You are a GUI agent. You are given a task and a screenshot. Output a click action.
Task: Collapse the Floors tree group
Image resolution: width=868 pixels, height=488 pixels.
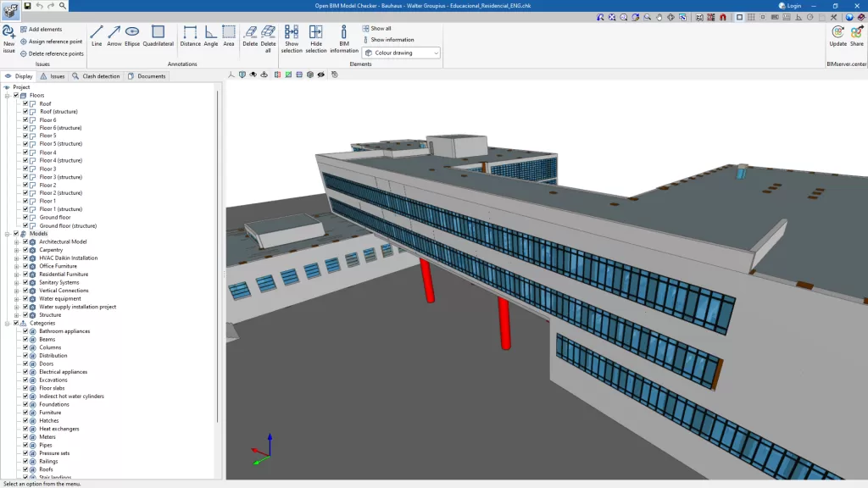(x=7, y=95)
